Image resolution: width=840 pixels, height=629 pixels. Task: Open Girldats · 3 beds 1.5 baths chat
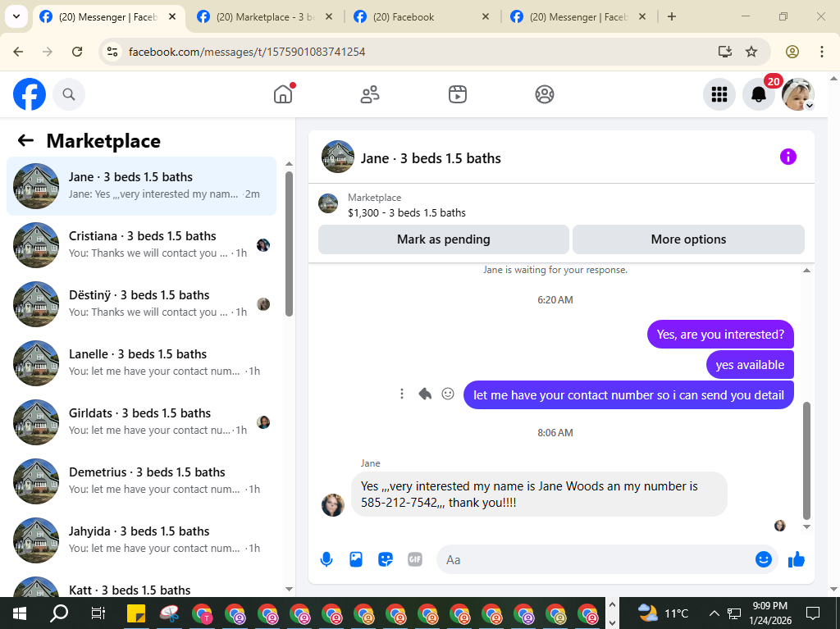coord(141,422)
